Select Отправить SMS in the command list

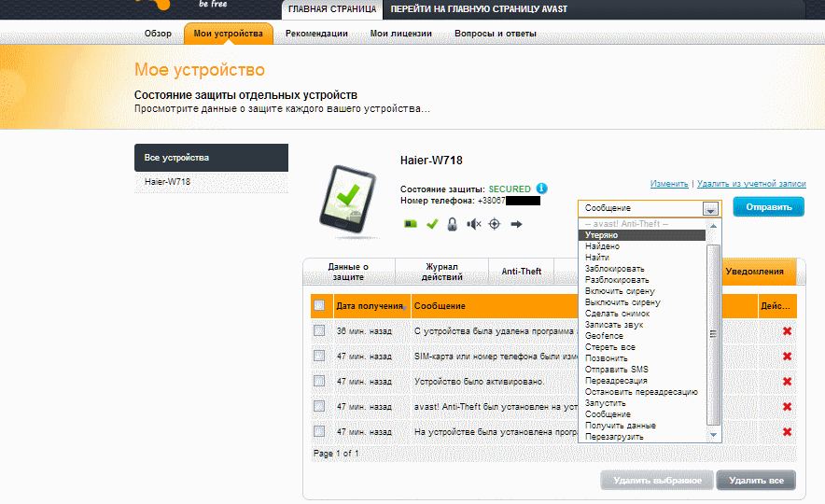pos(642,370)
